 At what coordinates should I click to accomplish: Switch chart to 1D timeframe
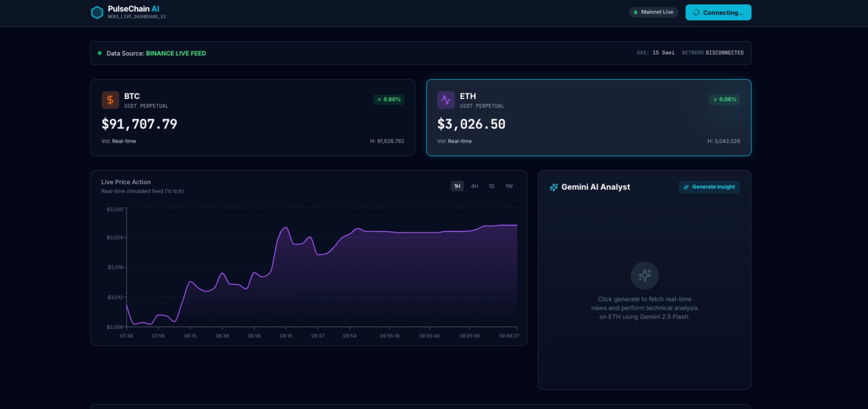click(492, 186)
